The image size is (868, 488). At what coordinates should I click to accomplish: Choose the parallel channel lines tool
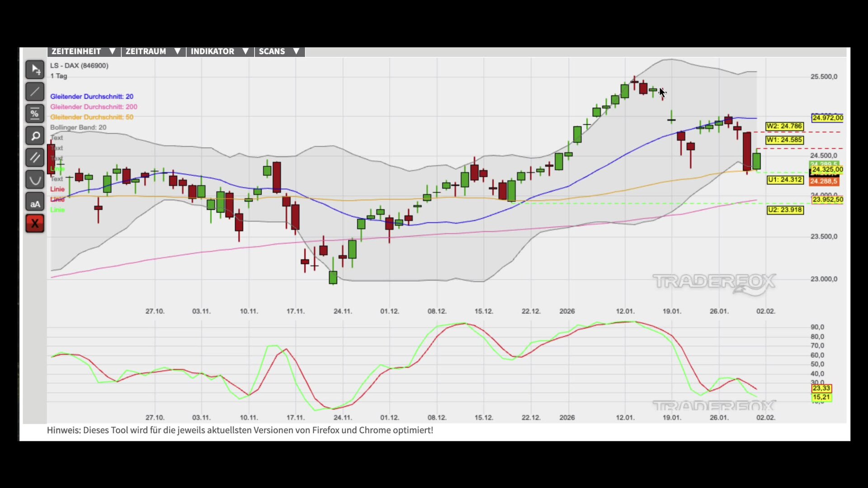pos(35,158)
